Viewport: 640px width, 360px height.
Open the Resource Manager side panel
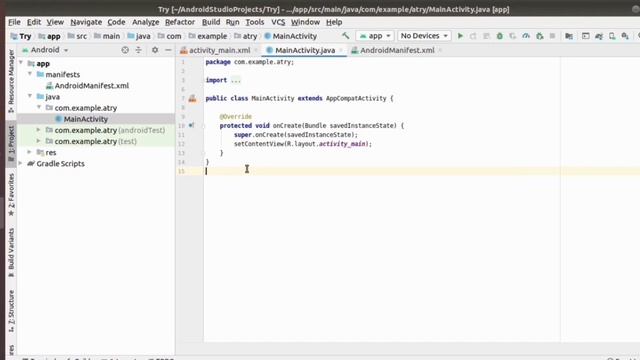[x=11, y=81]
